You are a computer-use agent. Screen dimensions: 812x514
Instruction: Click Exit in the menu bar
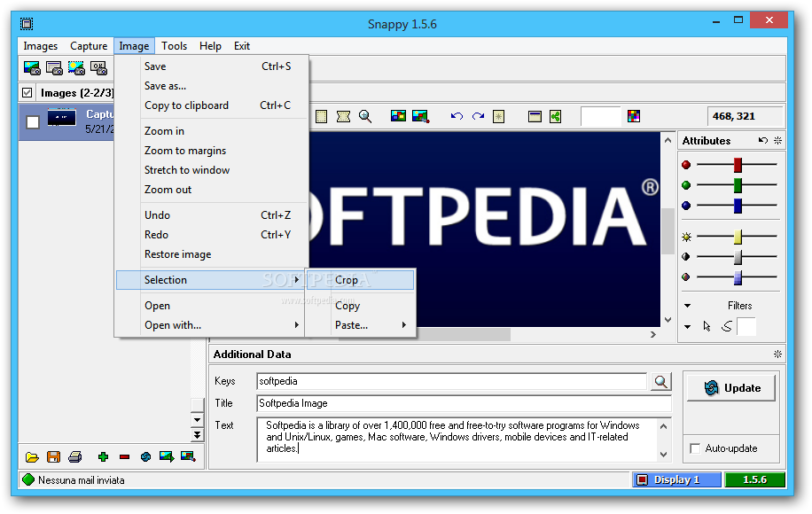click(242, 46)
